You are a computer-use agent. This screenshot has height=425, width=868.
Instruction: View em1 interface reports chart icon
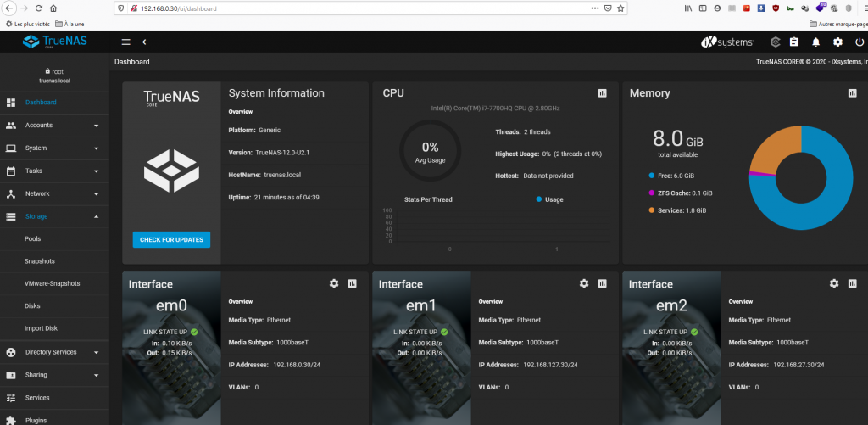point(602,283)
